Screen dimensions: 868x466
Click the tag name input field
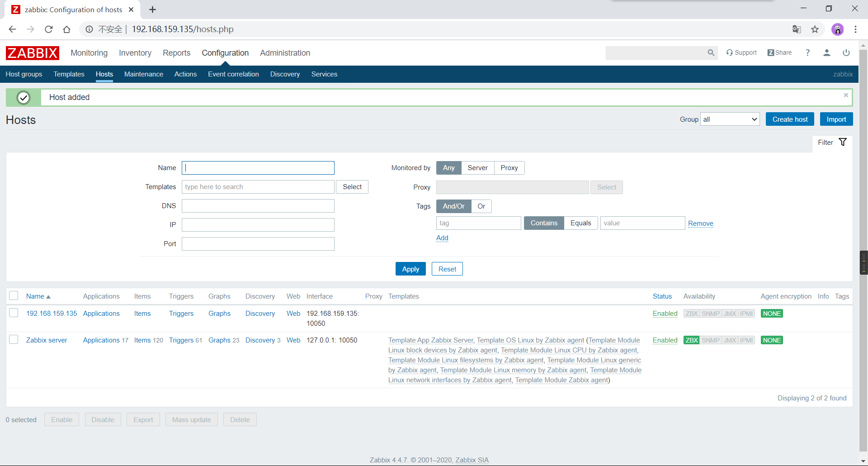478,223
